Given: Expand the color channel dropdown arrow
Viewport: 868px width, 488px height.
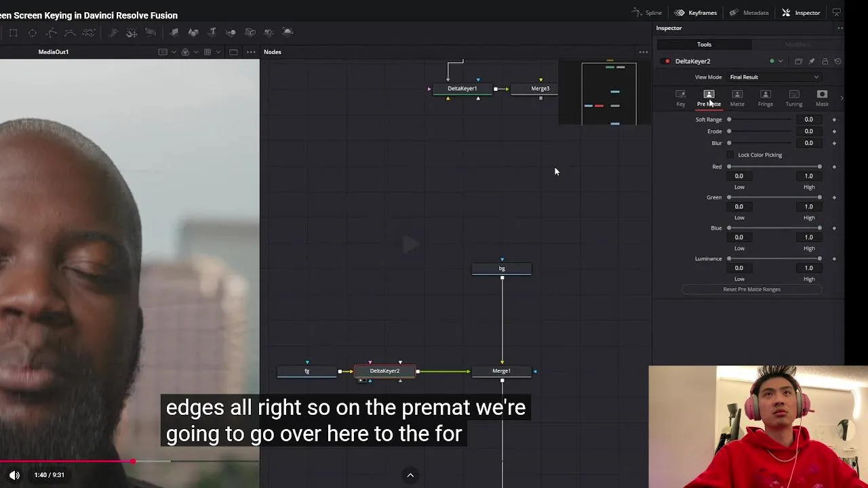Looking at the screenshot, I should tap(196, 52).
